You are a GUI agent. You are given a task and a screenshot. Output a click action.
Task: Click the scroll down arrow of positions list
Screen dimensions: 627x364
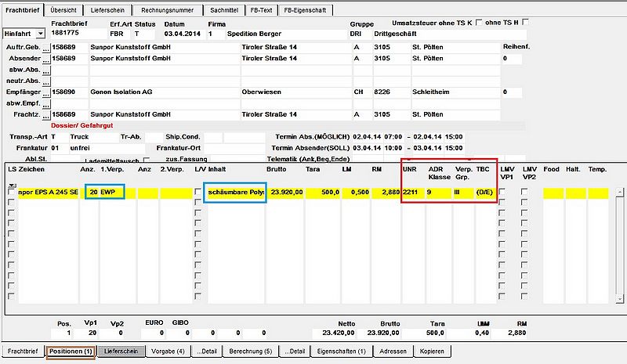620,298
